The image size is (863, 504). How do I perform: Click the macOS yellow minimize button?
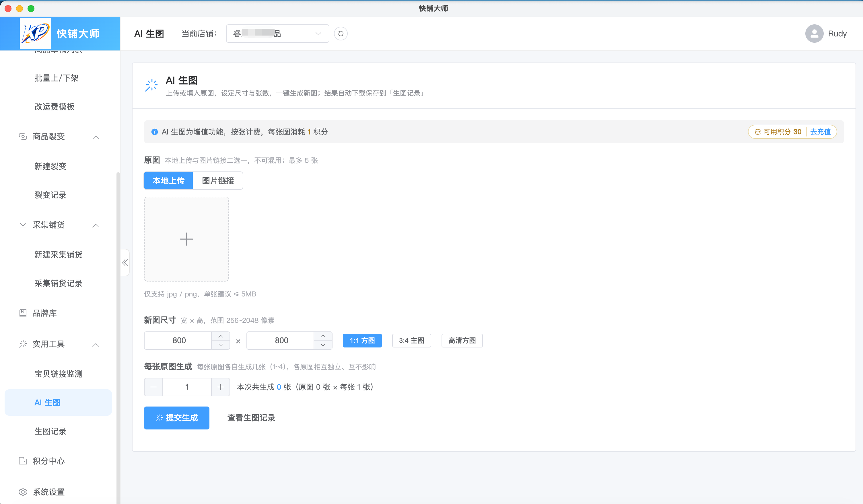click(20, 8)
